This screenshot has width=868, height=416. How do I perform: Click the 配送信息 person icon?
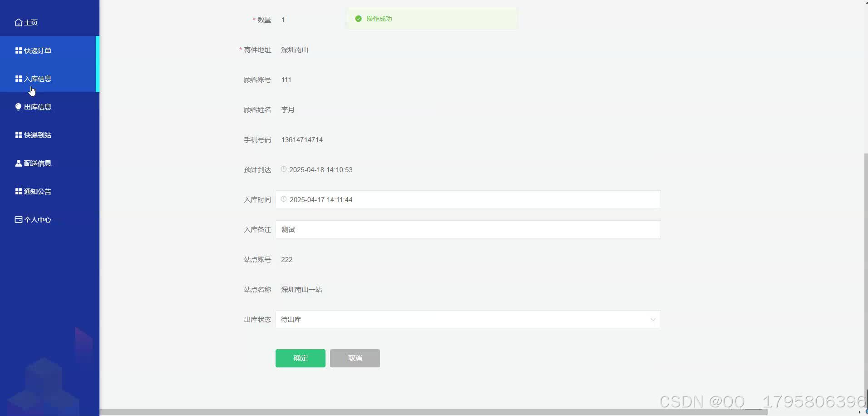(x=18, y=163)
